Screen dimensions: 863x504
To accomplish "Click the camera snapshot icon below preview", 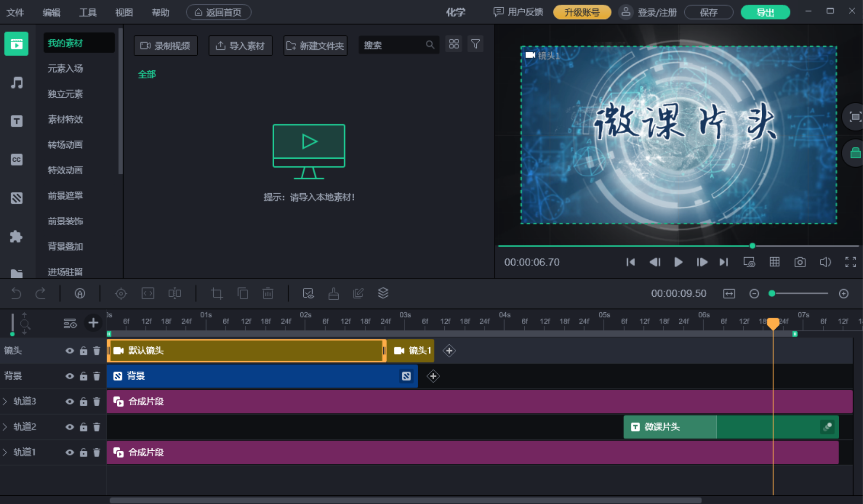I will 800,262.
